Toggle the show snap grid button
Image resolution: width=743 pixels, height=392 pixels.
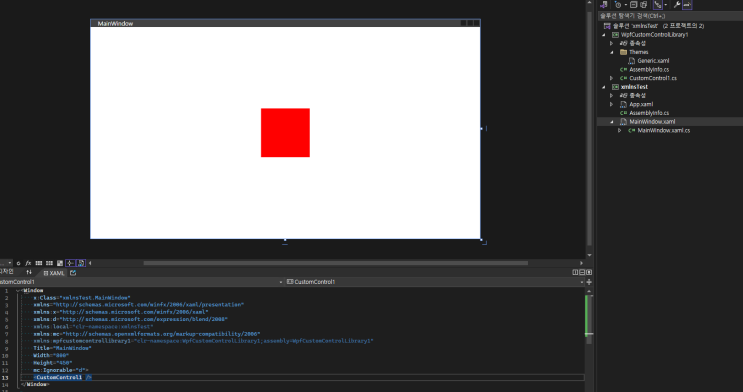[x=39, y=263]
